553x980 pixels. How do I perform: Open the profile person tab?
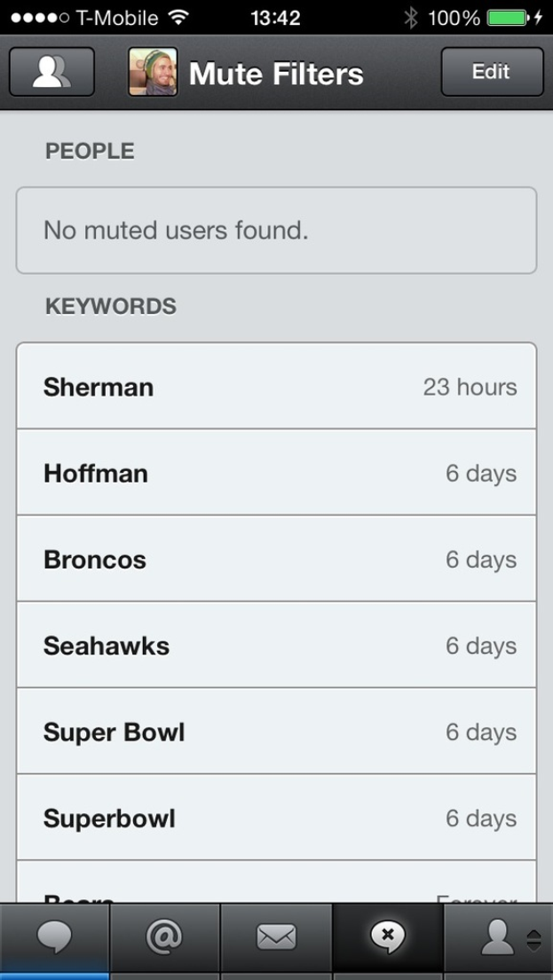tap(497, 937)
